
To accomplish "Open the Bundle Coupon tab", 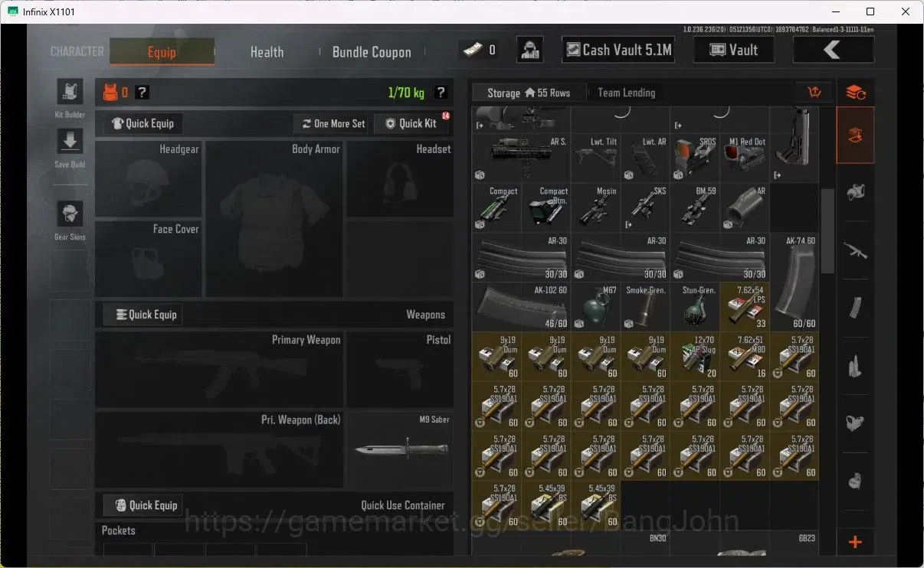I will point(372,52).
